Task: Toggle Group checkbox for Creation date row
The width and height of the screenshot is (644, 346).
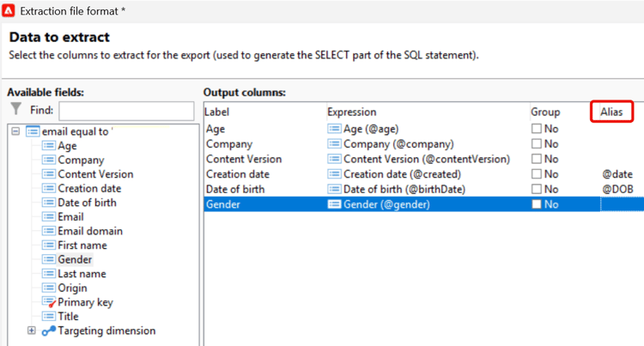Action: (537, 174)
